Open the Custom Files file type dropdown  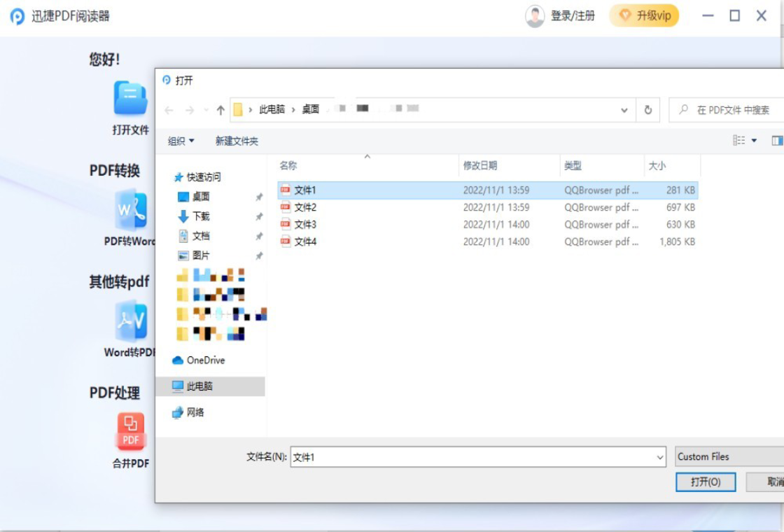728,456
